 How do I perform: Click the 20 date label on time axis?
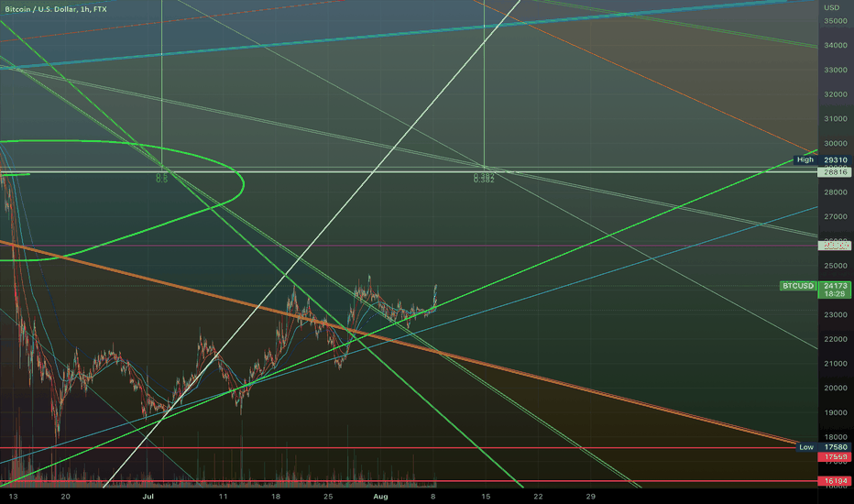click(65, 497)
